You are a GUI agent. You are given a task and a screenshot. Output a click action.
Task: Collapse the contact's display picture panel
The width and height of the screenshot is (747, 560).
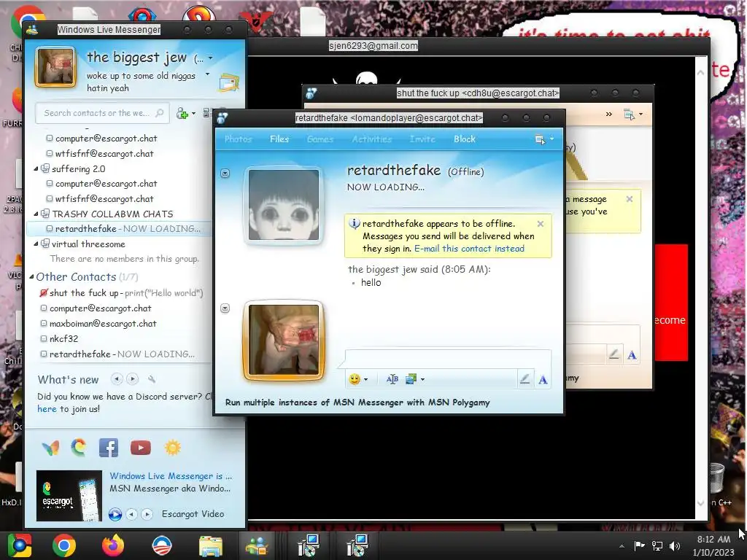click(x=225, y=174)
